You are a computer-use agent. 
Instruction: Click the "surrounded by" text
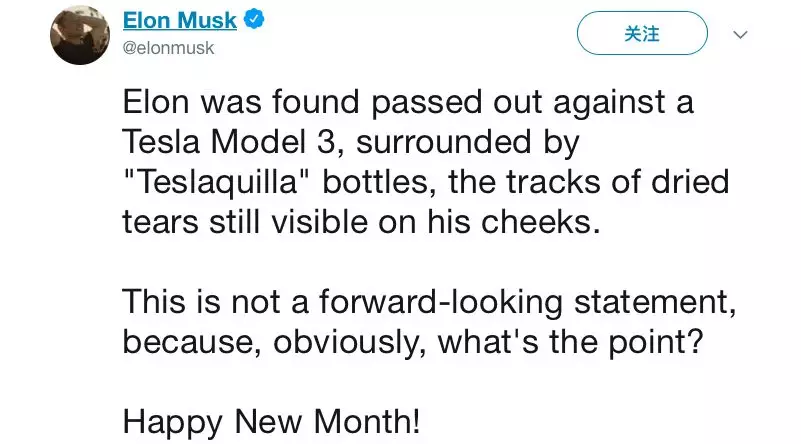pos(468,142)
